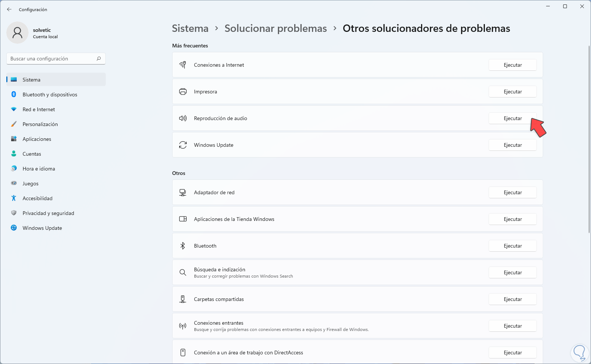Viewport: 591px width, 364px height.
Task: Click the Juegos gamepad icon
Action: coord(14,183)
